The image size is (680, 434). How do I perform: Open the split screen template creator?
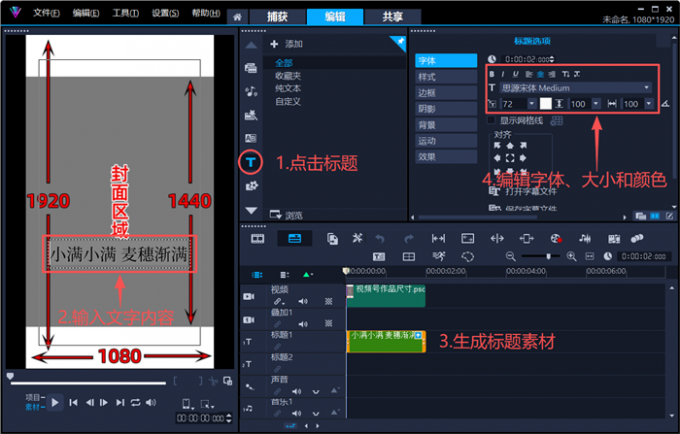coord(409,257)
